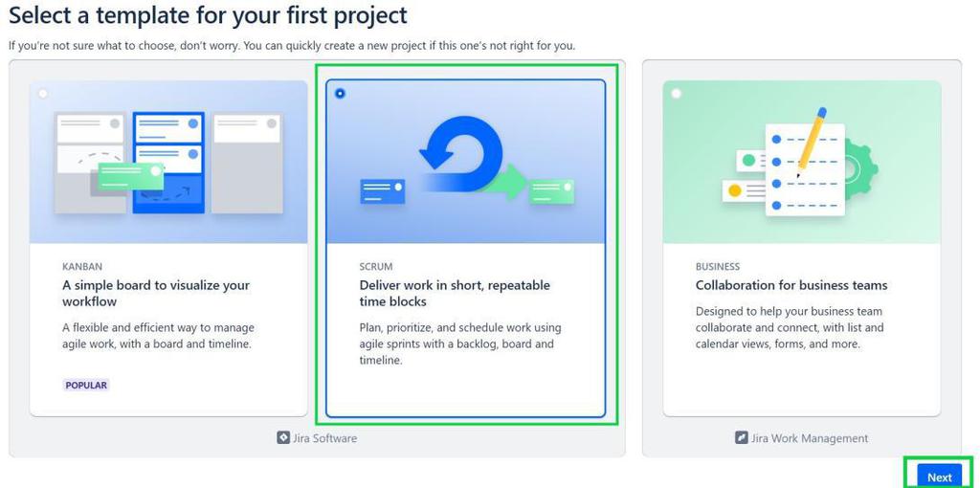Click the POPULAR badge on Kanban card
Viewport: 980px width, 488px height.
(x=86, y=385)
